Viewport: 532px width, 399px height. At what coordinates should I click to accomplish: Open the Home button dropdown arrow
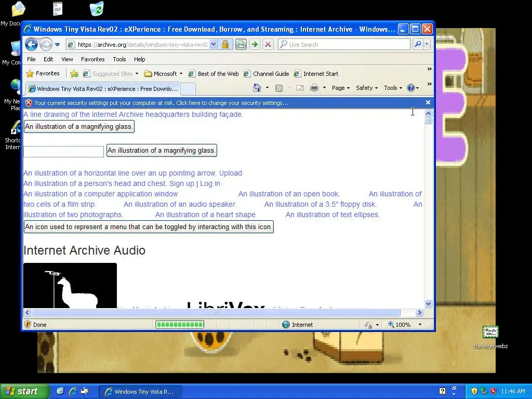click(268, 88)
